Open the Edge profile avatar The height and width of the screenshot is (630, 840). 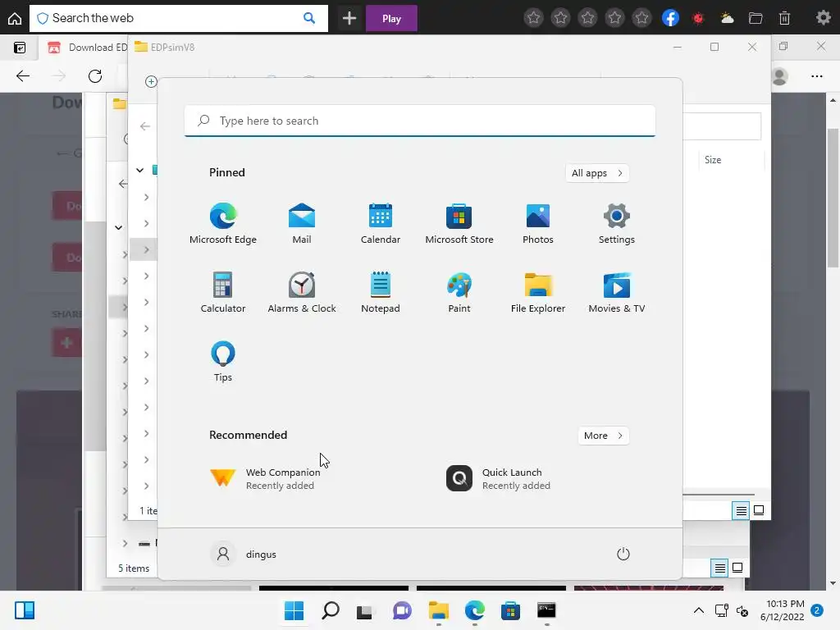[780, 76]
